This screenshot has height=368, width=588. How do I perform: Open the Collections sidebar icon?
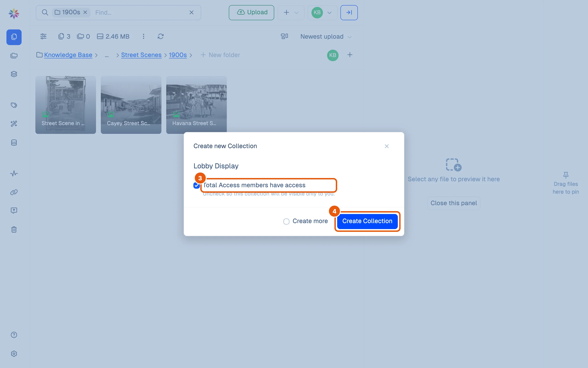tap(14, 56)
